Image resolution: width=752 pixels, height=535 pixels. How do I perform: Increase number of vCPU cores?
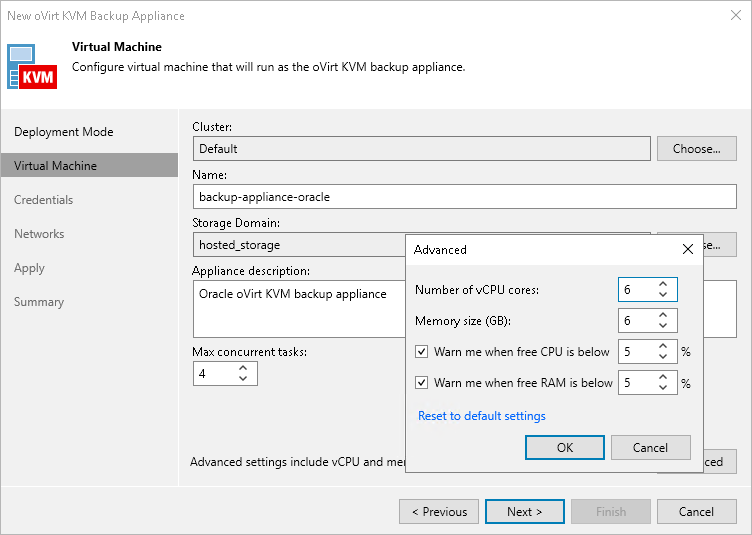(x=663, y=284)
